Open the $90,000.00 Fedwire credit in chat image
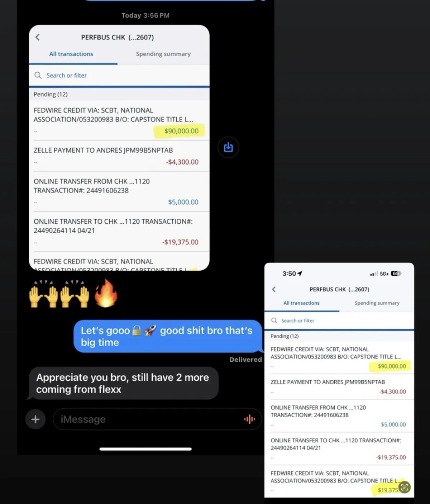Image resolution: width=430 pixels, height=504 pixels. pos(119,121)
